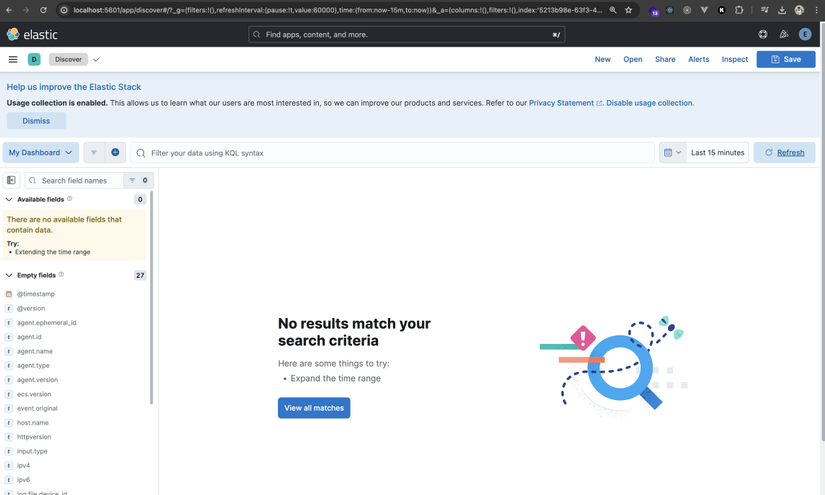Click Disable usage collection link

649,103
